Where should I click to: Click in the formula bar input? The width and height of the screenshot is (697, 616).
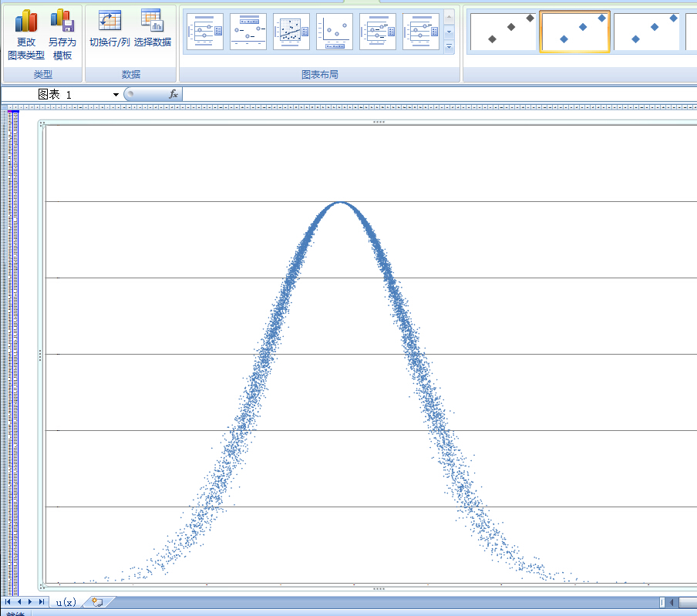tap(439, 94)
